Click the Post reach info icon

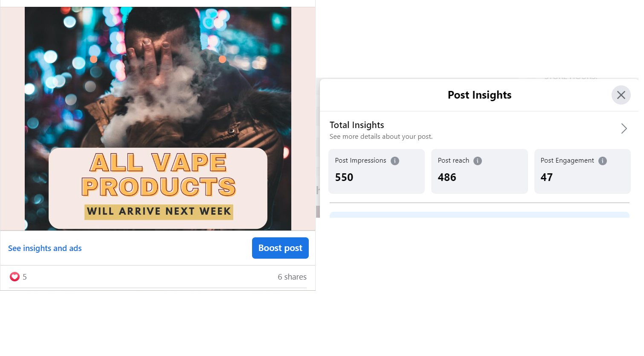tap(478, 161)
